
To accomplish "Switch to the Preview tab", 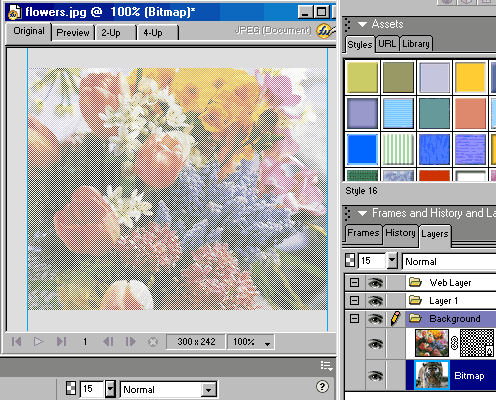I will (73, 33).
